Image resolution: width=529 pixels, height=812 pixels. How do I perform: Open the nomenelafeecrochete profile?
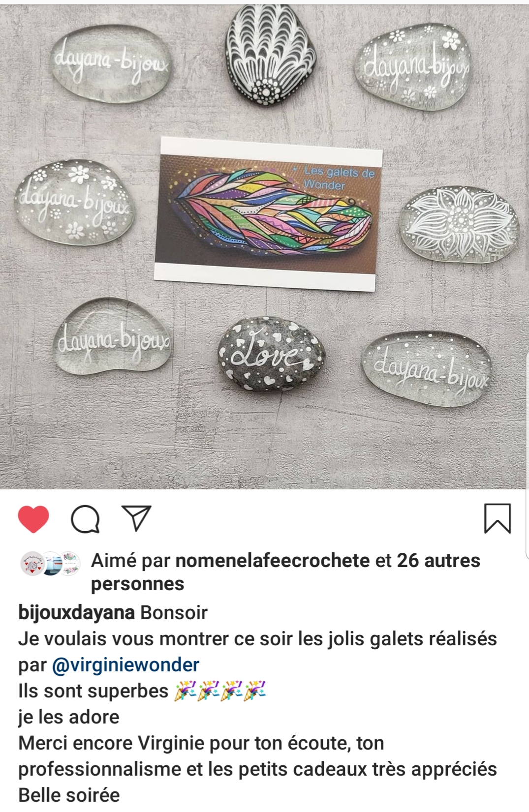[272, 561]
